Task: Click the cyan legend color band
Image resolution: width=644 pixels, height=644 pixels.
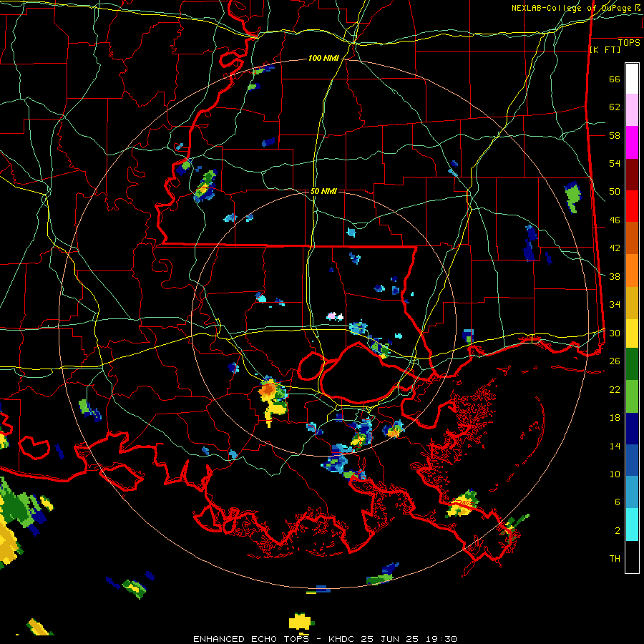Action: click(632, 525)
